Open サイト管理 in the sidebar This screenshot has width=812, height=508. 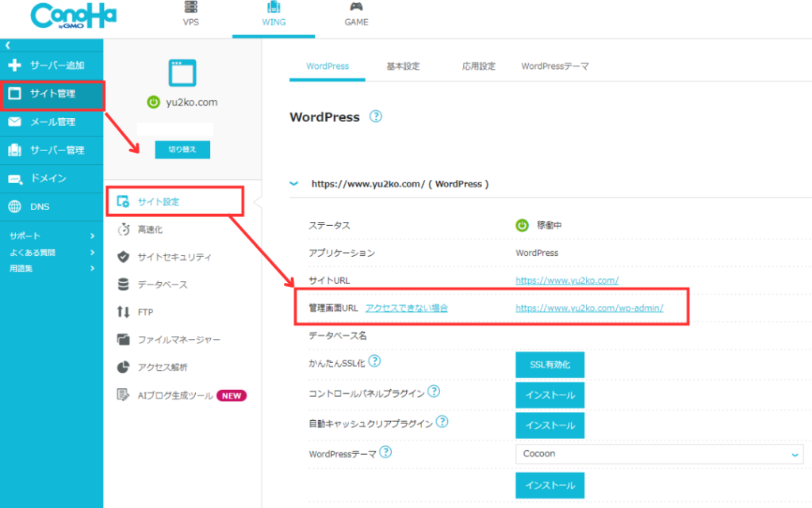click(52, 94)
